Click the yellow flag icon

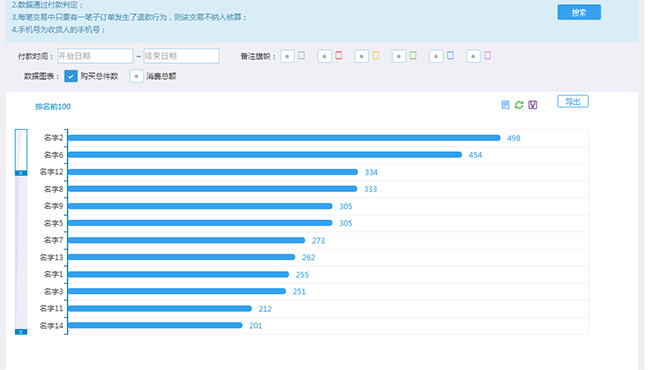point(376,55)
